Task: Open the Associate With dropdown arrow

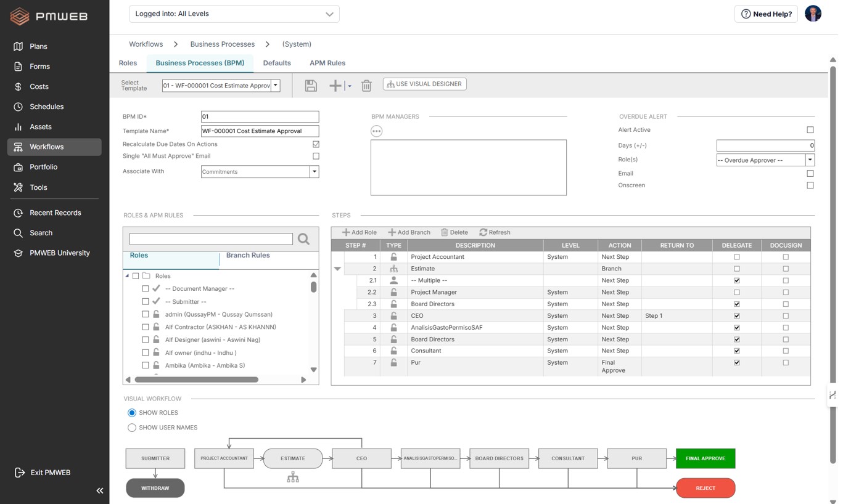Action: (314, 172)
